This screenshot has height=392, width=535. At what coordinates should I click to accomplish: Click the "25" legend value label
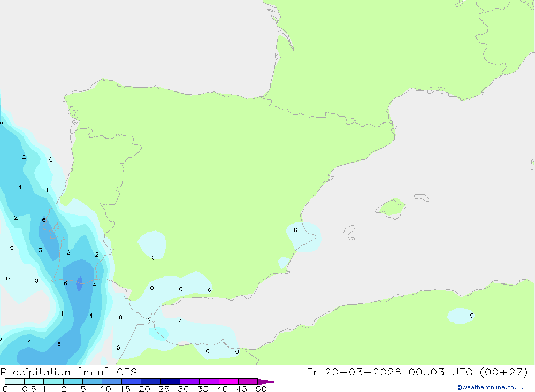[x=164, y=389]
